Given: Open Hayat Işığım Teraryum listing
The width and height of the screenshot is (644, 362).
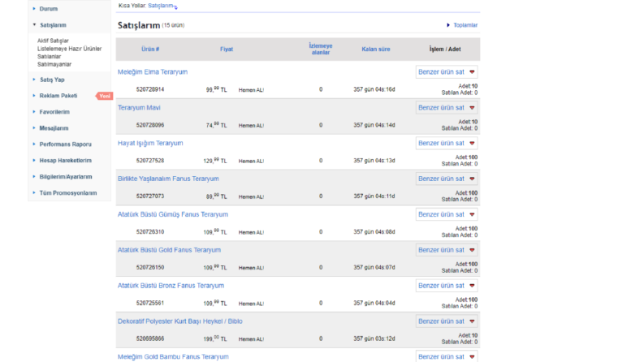Looking at the screenshot, I should (150, 143).
